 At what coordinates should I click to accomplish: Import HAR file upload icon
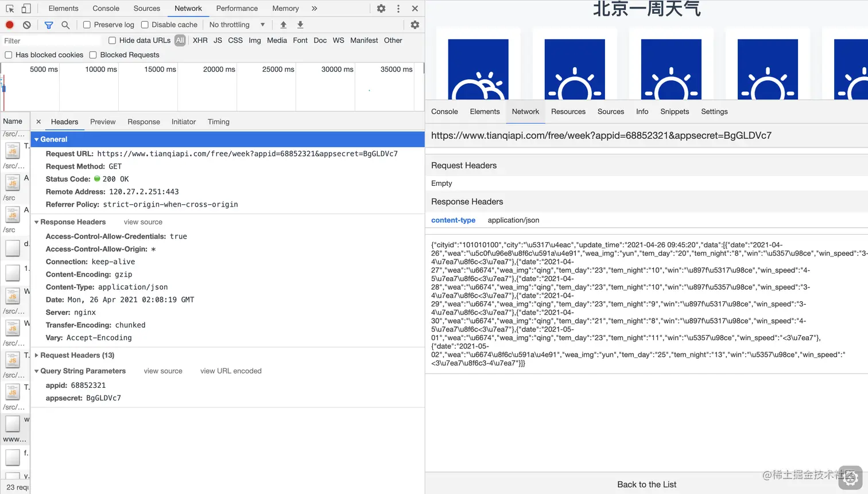[283, 25]
